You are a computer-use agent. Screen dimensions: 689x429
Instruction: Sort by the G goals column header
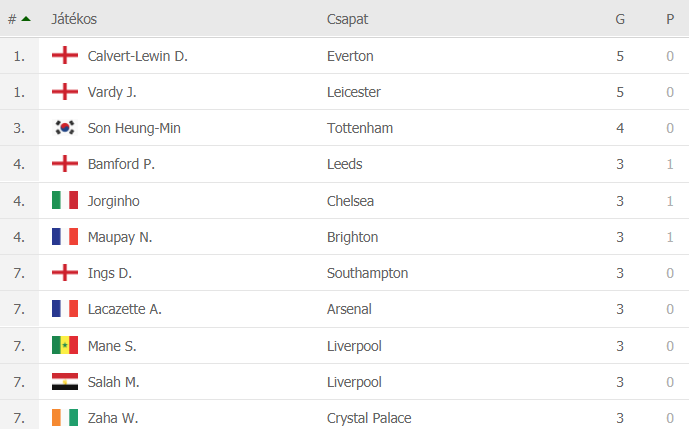click(620, 19)
